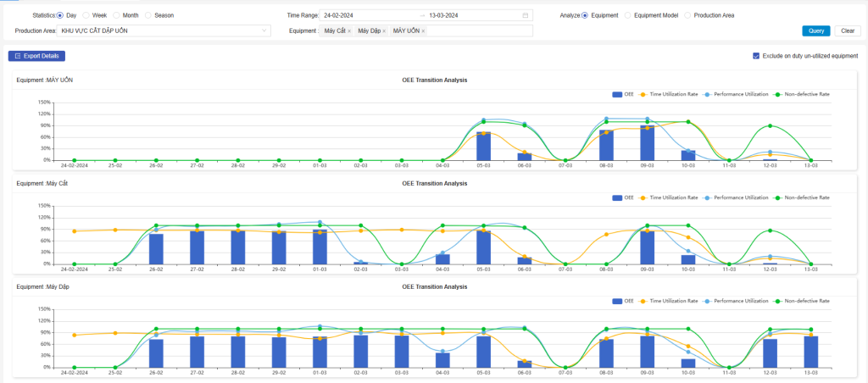The image size is (868, 383).
Task: Remove the Máy Cắt equipment tag
Action: click(349, 31)
